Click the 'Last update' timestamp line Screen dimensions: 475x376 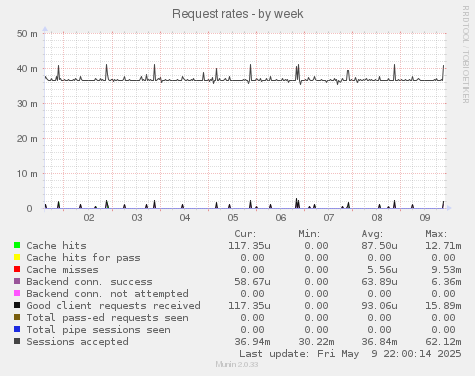pos(350,354)
